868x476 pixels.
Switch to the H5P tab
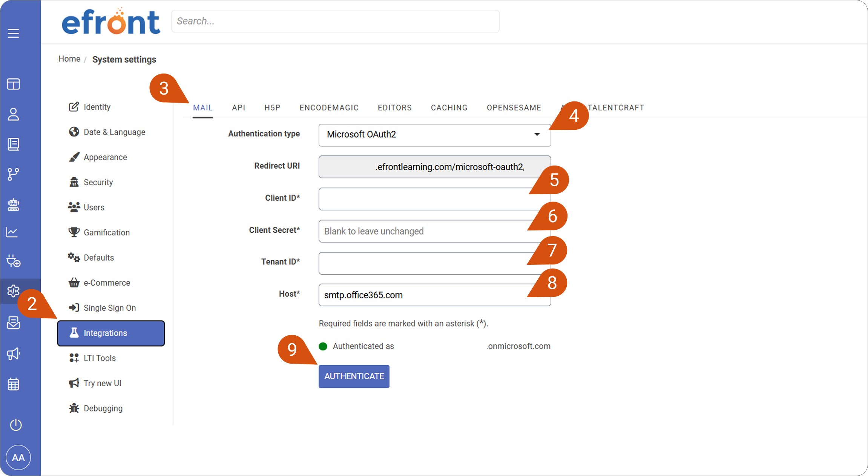(x=272, y=108)
